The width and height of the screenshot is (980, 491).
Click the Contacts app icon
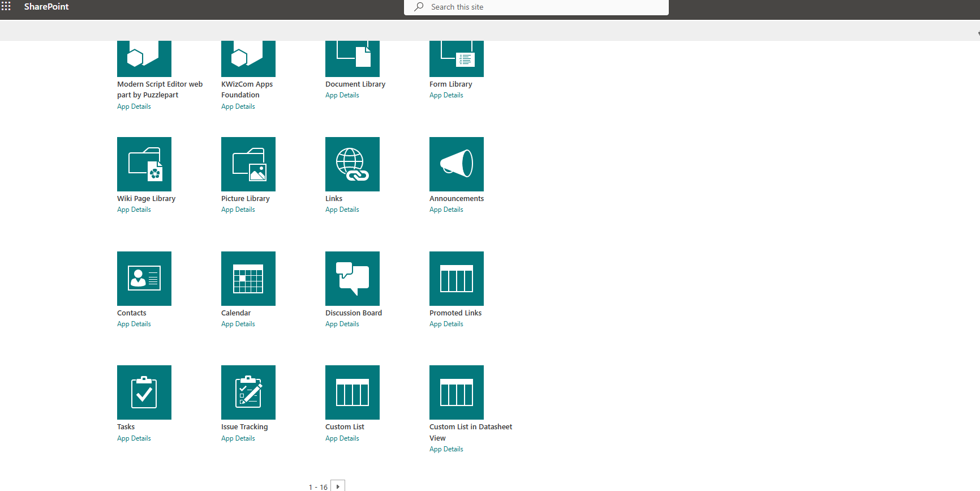click(144, 279)
